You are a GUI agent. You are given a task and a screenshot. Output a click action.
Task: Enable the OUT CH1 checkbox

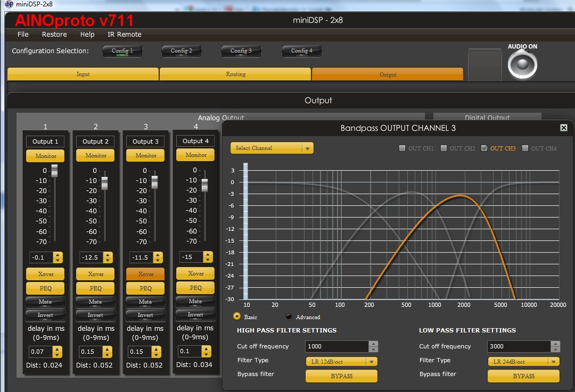402,148
